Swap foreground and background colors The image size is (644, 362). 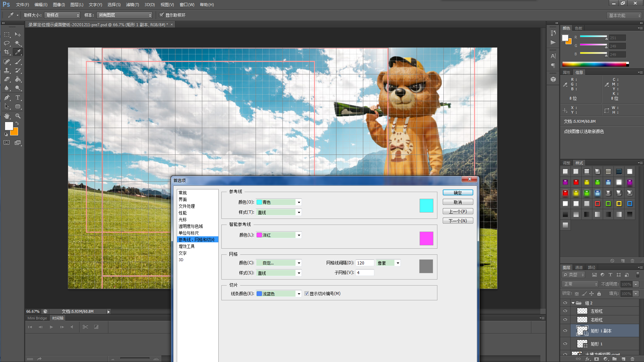coord(17,123)
